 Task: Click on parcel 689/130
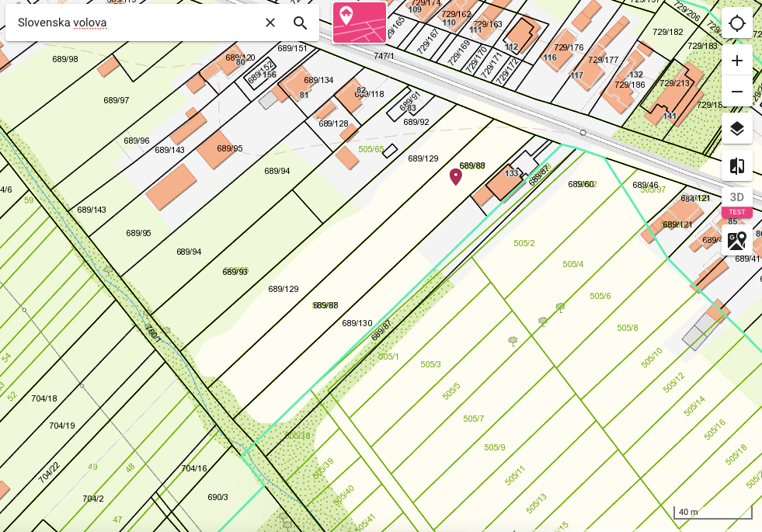pos(357,323)
